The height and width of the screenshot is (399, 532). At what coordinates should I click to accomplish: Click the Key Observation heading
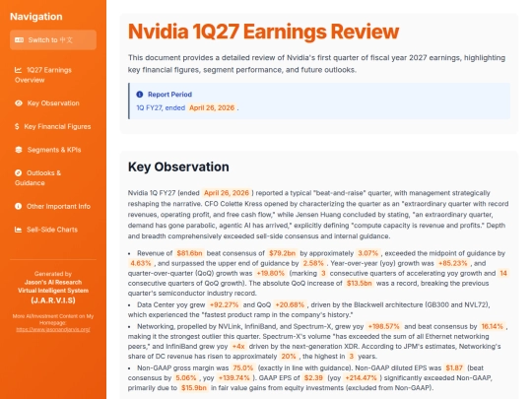pyautogui.click(x=178, y=166)
